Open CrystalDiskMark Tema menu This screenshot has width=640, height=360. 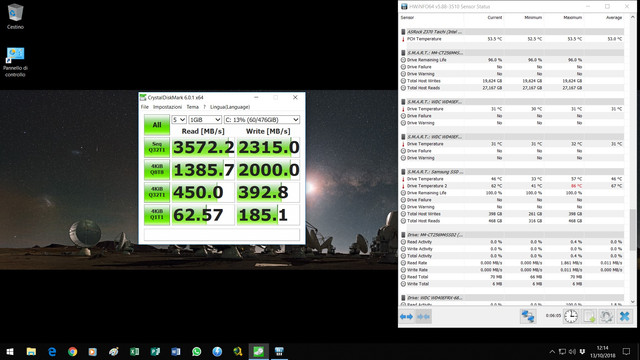tap(192, 107)
